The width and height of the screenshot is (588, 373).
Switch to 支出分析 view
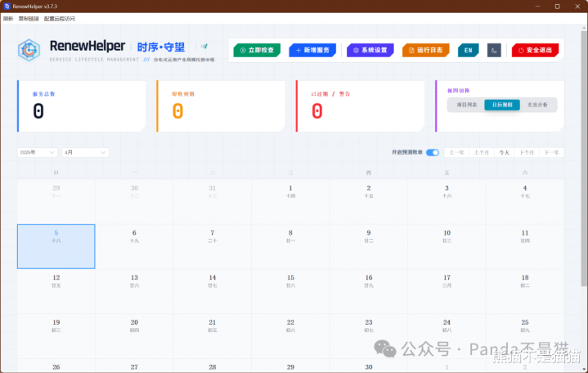click(x=537, y=105)
